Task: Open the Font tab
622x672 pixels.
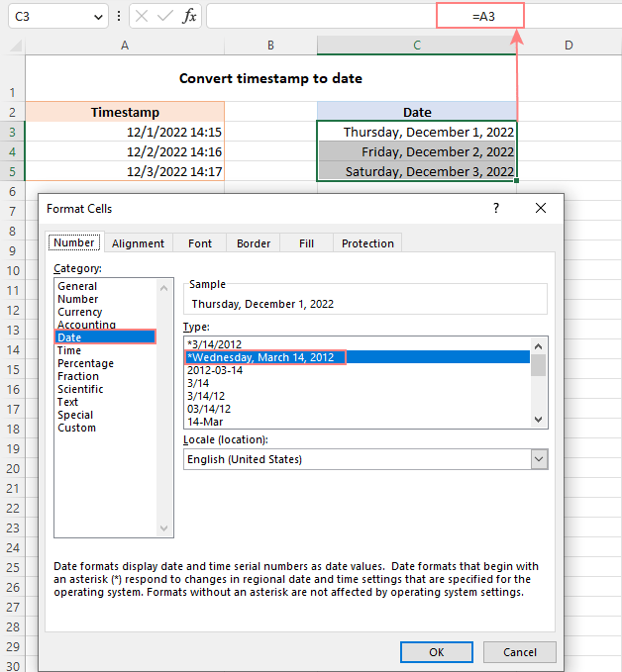Action: (200, 243)
